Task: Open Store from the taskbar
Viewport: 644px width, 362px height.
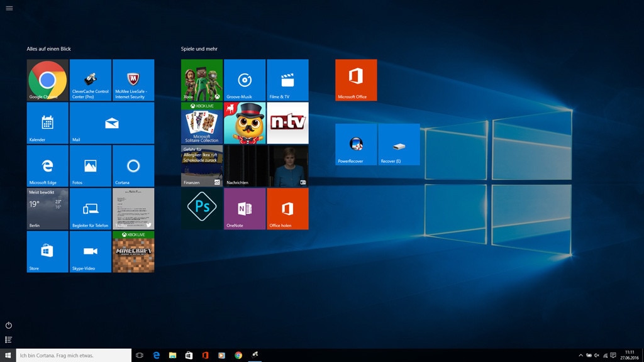Action: coord(189,355)
